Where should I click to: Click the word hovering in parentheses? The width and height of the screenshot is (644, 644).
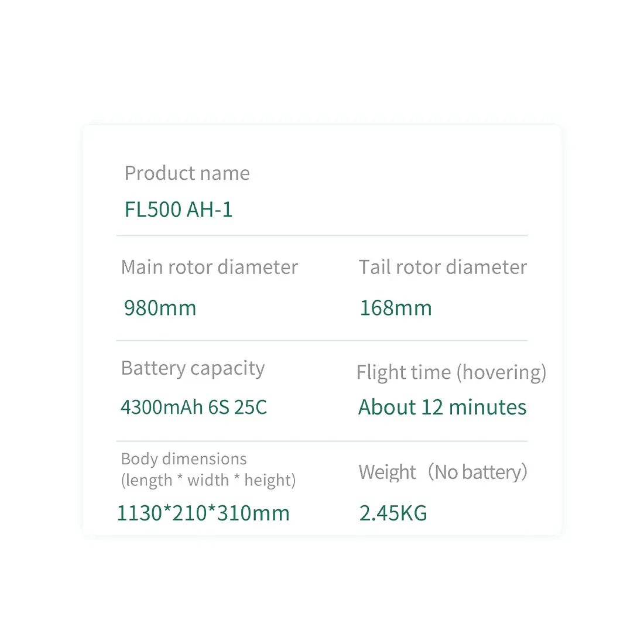pyautogui.click(x=502, y=372)
